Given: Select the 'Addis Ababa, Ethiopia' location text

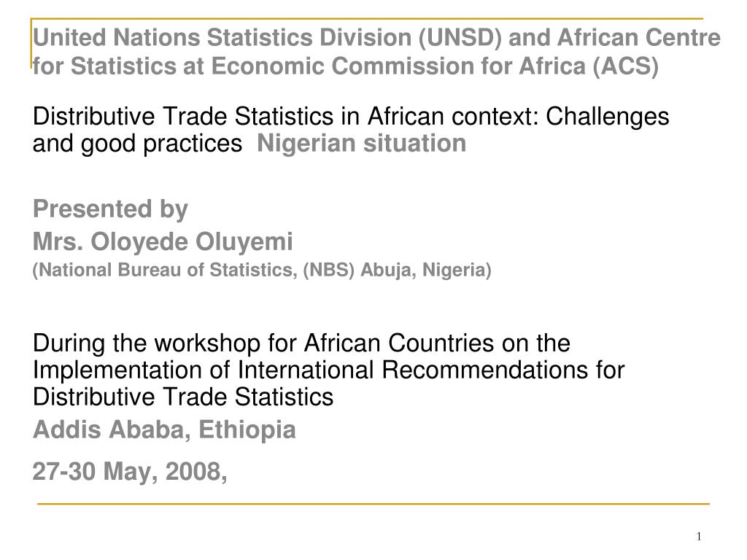Looking at the screenshot, I should (x=164, y=430).
